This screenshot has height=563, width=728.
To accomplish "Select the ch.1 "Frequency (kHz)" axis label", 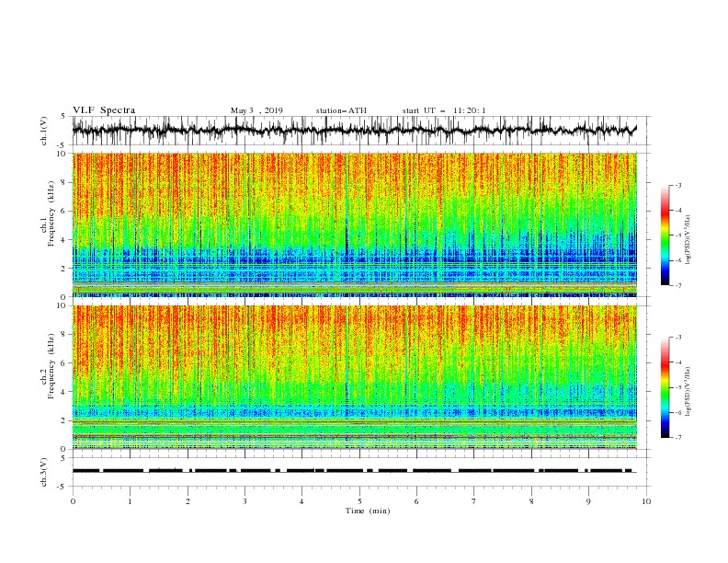I will click(51, 213).
